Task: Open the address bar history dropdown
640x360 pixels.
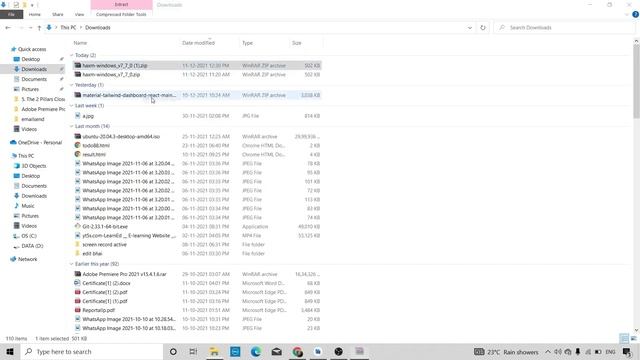Action: tap(470, 28)
